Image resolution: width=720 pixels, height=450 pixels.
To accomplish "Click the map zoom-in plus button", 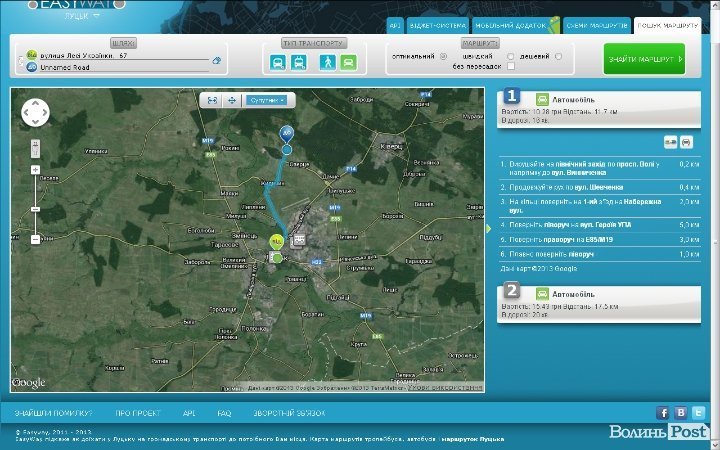I will click(35, 170).
